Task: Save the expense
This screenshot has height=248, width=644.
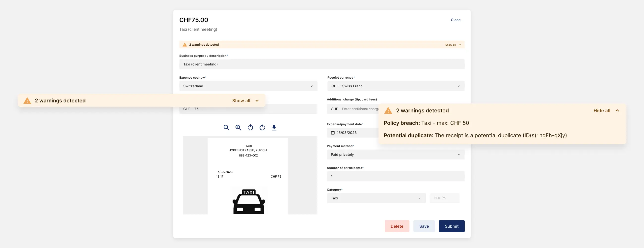Action: (424, 226)
